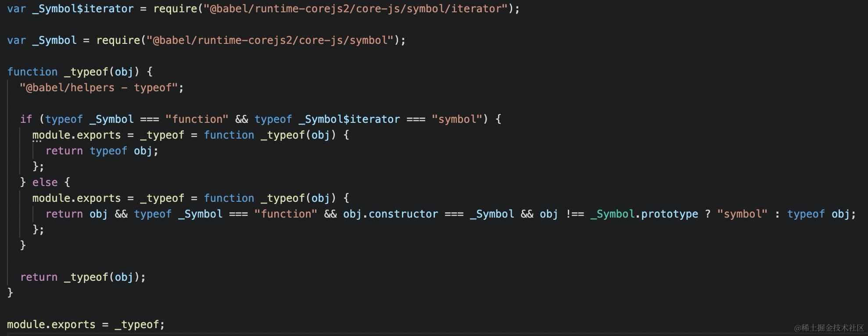Screen dimensions: 868x336
Task: Click the "var _Symbol" declaration name on the third line
Action: (x=54, y=40)
